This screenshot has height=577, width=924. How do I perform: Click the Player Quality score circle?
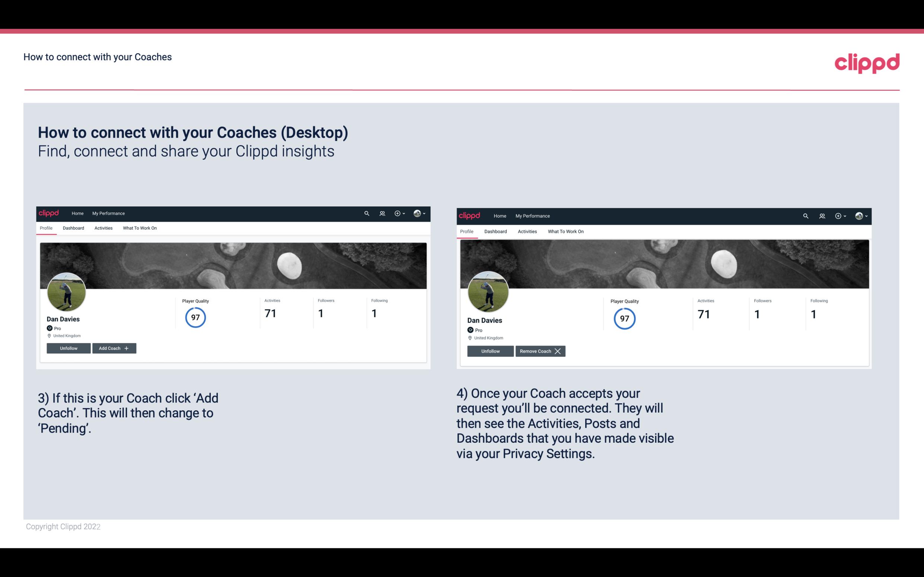click(195, 317)
